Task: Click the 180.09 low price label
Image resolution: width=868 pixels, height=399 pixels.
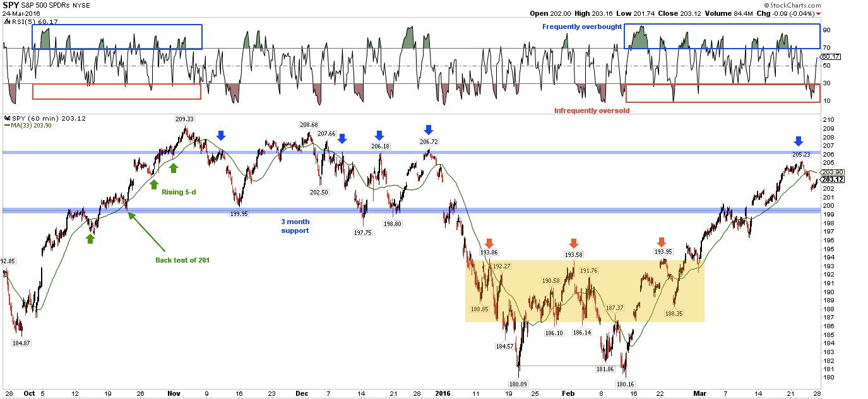Action: (x=519, y=383)
